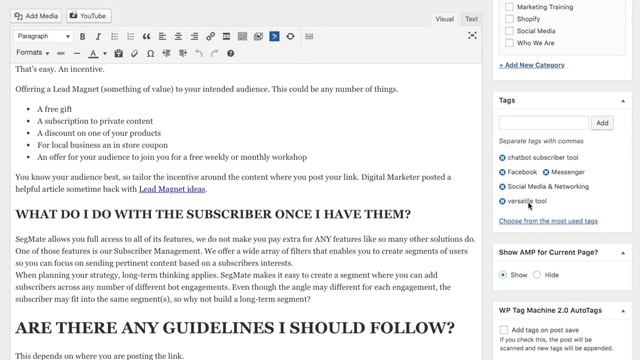
Task: Click the 'A free gift' bullet
Action: click(x=54, y=109)
